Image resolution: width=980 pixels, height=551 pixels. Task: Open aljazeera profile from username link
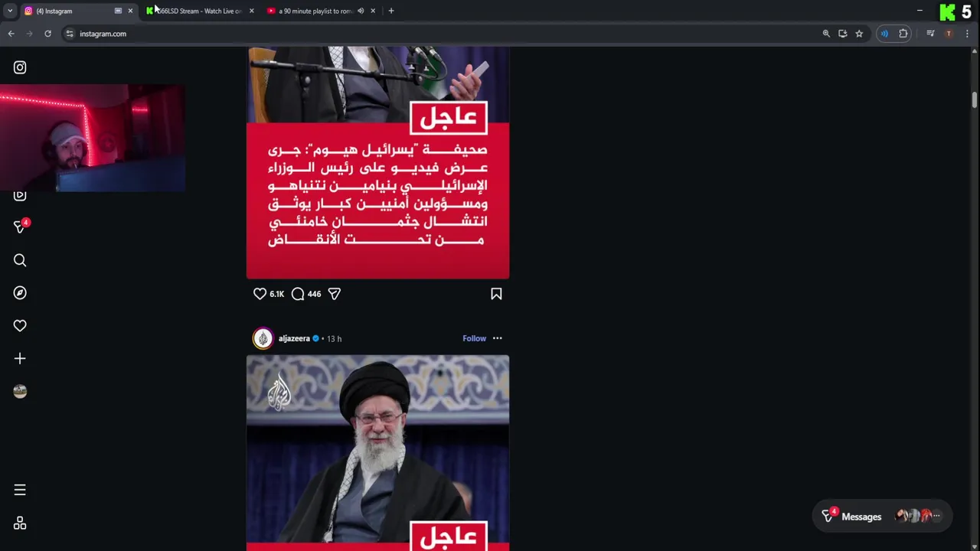pyautogui.click(x=294, y=338)
